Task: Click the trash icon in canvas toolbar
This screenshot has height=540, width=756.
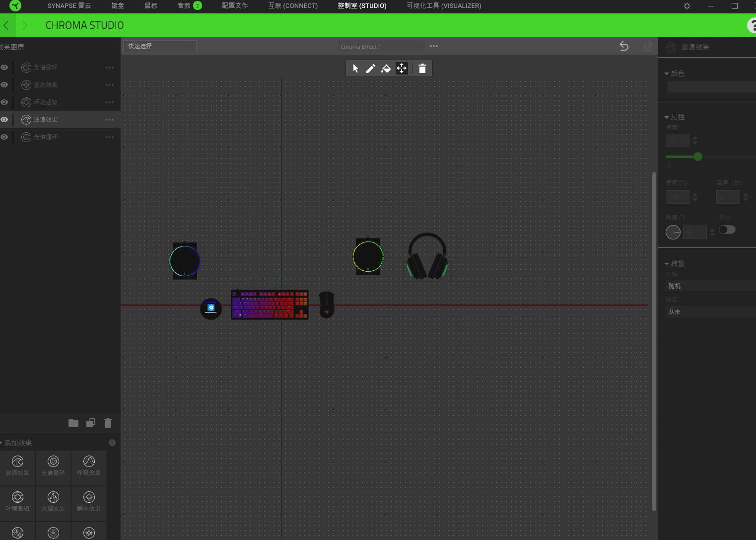Action: click(422, 69)
